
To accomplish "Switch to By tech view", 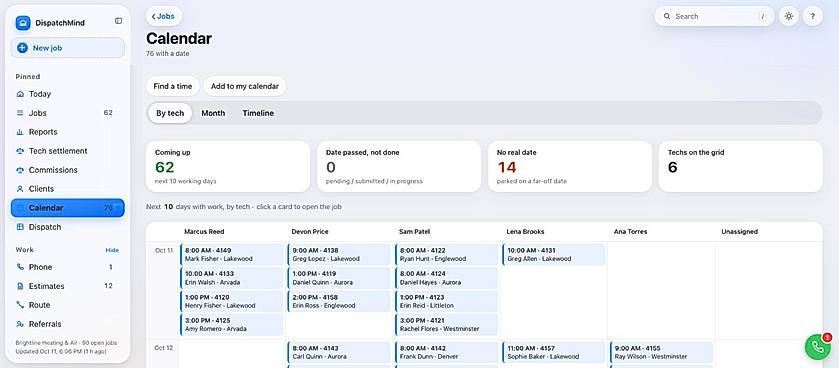I will (x=170, y=113).
